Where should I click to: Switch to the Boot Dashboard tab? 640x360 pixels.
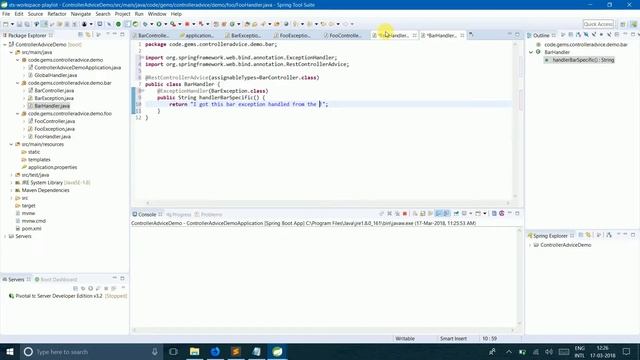pos(56,280)
